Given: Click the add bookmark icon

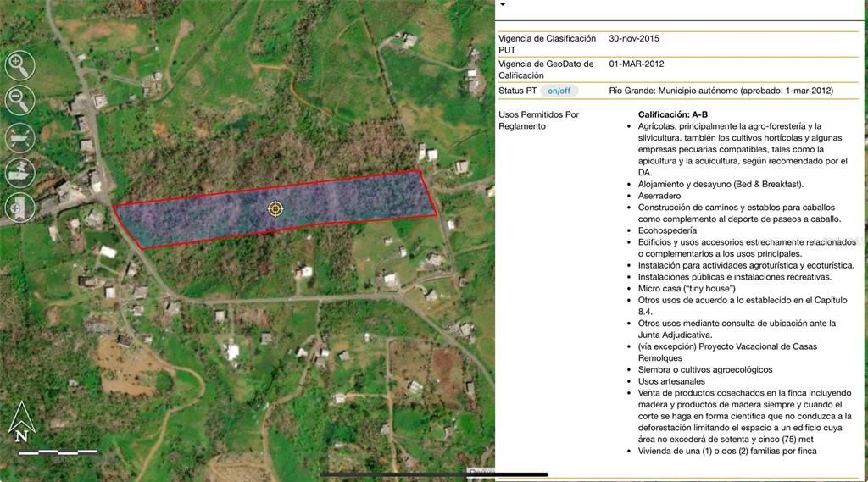Looking at the screenshot, I should [x=19, y=207].
